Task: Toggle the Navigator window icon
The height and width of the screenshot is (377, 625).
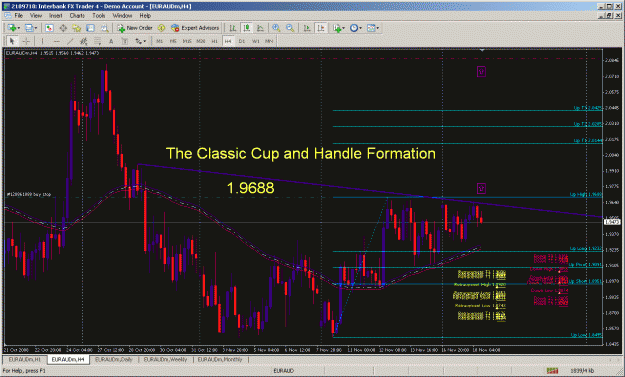Action: 77,28
